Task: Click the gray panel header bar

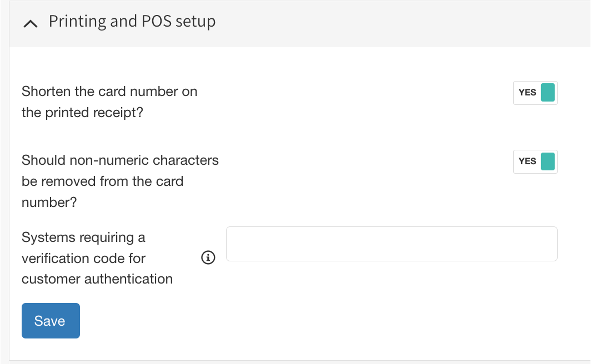Action: pos(389,23)
